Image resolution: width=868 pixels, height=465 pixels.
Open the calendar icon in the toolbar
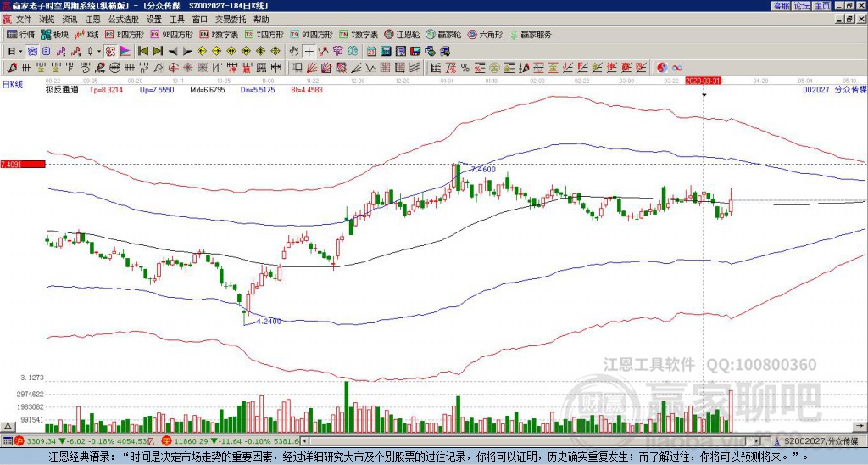point(371,52)
